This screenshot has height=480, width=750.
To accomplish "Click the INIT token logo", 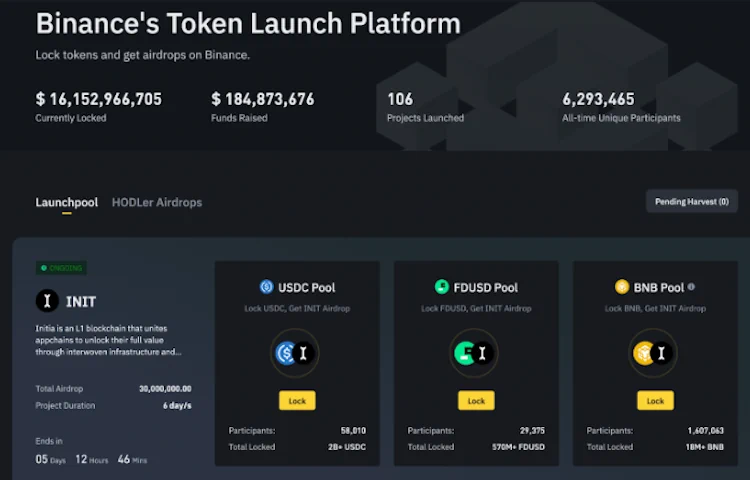I will pos(47,301).
